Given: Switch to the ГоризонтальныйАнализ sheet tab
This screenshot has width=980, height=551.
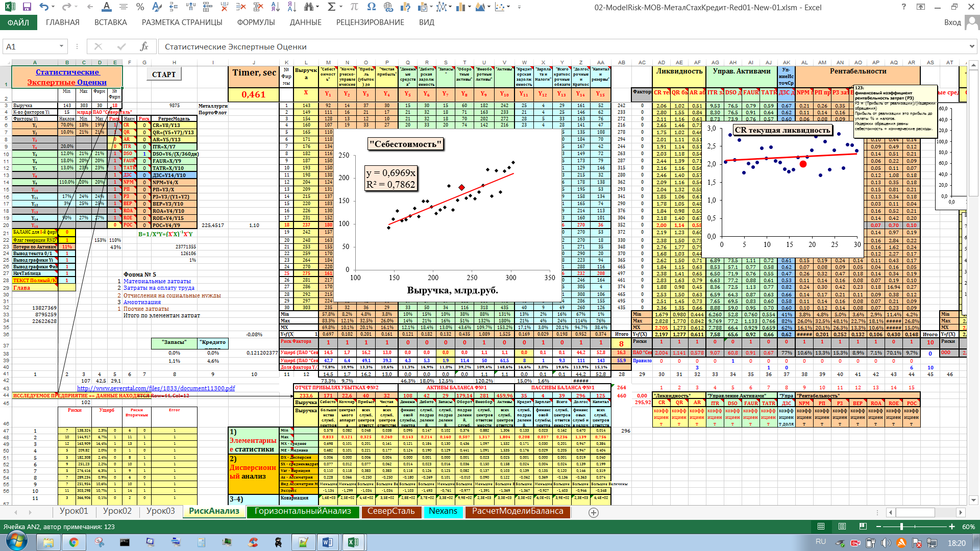Looking at the screenshot, I should click(x=303, y=511).
